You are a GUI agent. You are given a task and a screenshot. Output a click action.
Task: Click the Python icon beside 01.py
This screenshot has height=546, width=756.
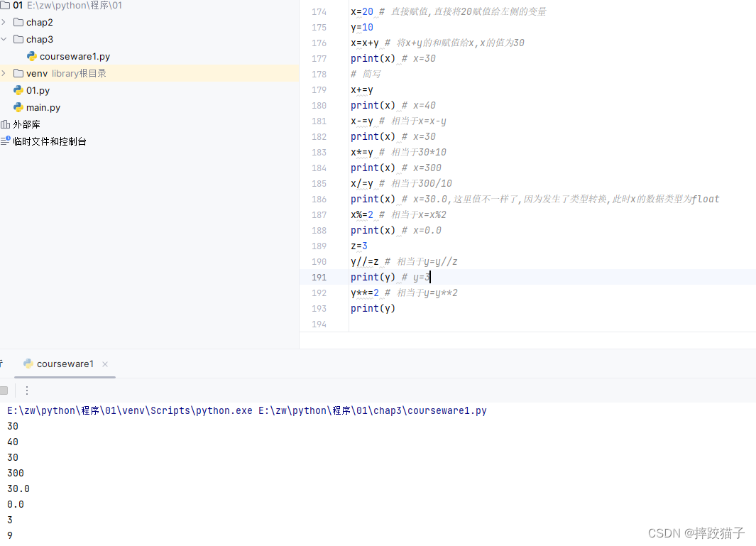[18, 90]
